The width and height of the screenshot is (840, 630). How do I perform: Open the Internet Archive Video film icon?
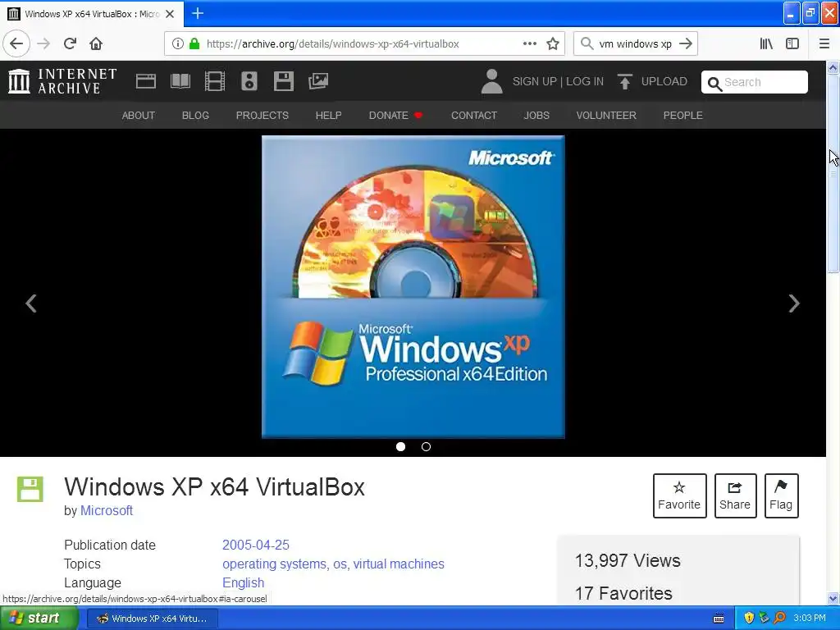215,81
